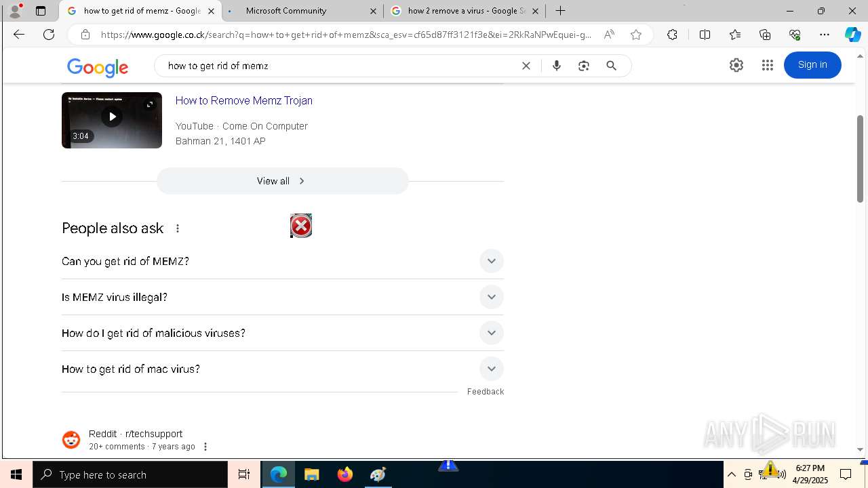The width and height of the screenshot is (868, 488).
Task: Open Collections panel
Action: 765,35
